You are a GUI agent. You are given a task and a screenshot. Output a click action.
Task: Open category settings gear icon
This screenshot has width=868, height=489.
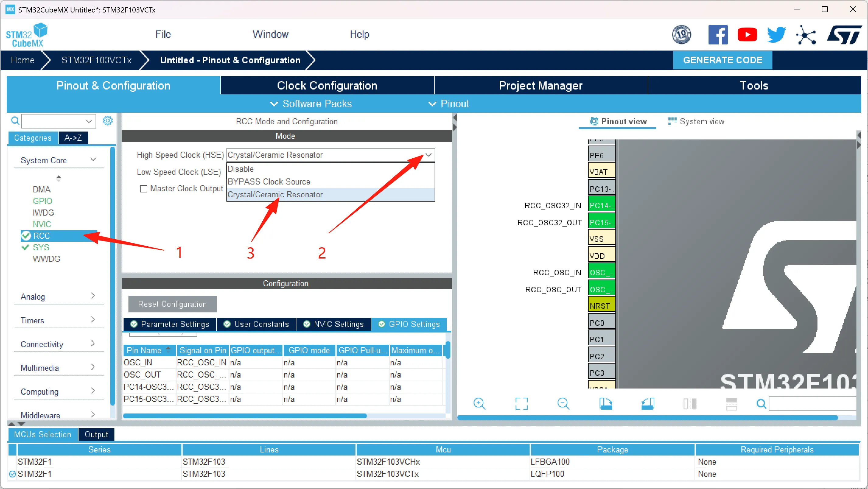pyautogui.click(x=107, y=121)
